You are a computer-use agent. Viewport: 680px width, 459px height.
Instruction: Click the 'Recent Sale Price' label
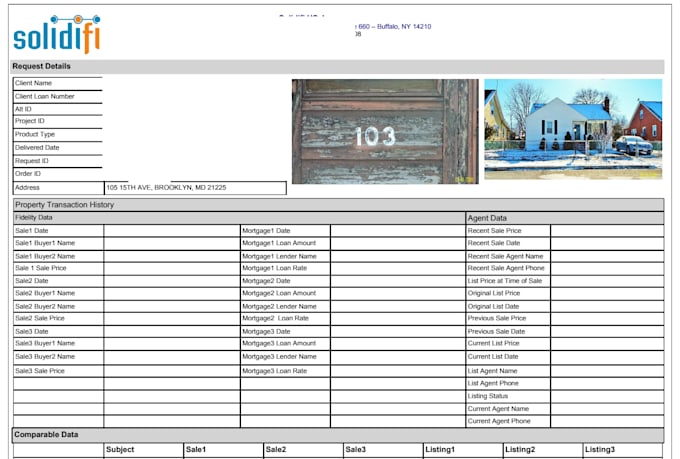pyautogui.click(x=494, y=231)
